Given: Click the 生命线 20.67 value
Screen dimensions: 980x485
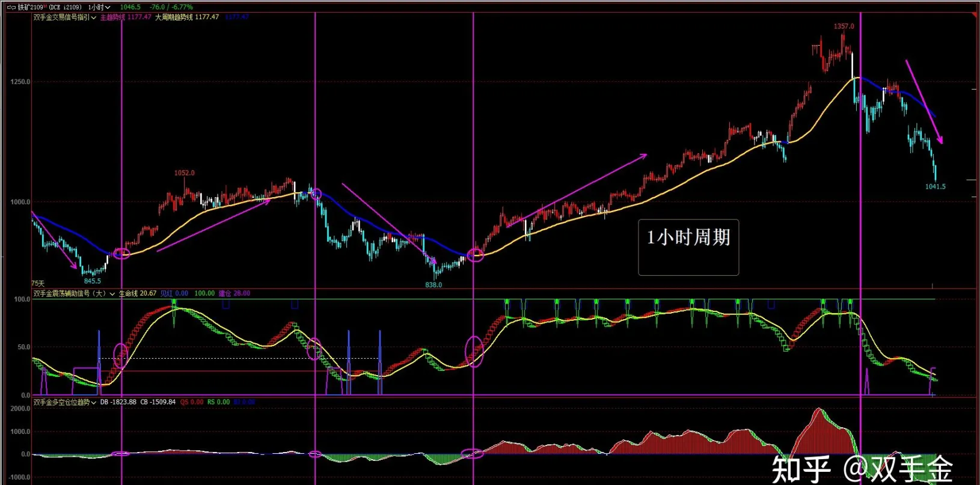Looking at the screenshot, I should (x=138, y=293).
